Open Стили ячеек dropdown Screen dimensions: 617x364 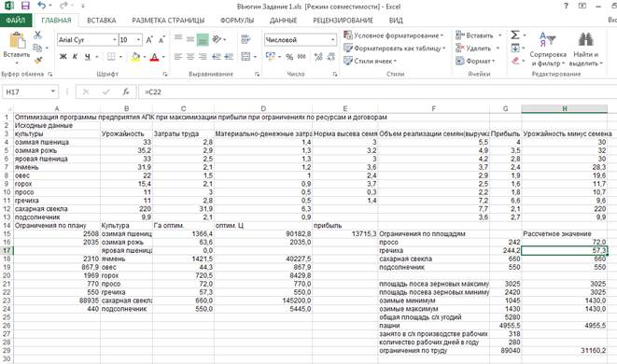371,61
